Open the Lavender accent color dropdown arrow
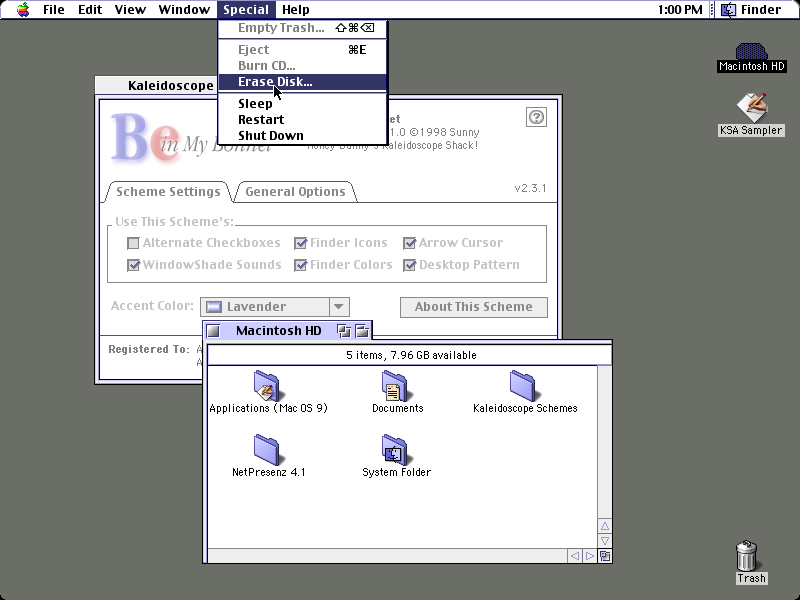The height and width of the screenshot is (600, 800). click(339, 307)
